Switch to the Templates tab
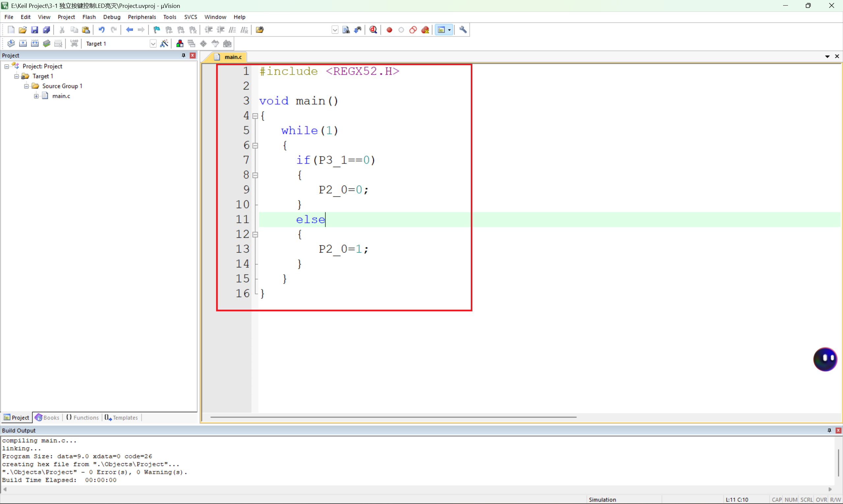Screen dimensions: 843x504 [121, 417]
